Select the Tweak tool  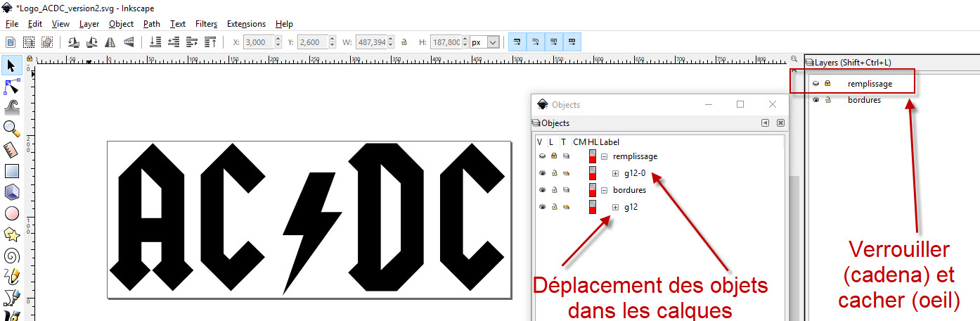coord(11,107)
